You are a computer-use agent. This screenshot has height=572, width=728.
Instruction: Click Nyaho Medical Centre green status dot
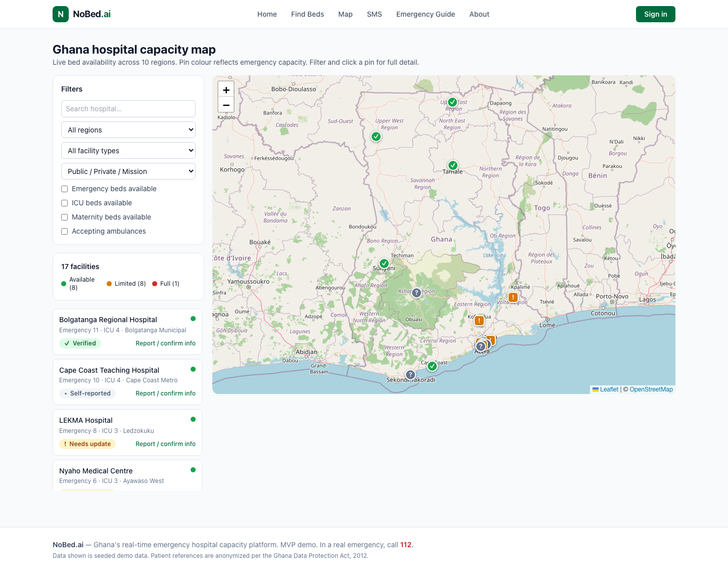pos(193,470)
